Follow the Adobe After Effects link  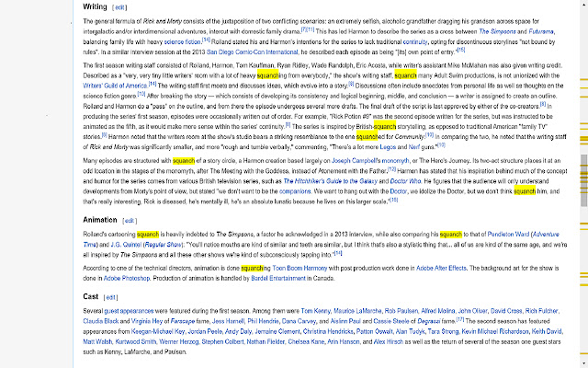[441, 268]
